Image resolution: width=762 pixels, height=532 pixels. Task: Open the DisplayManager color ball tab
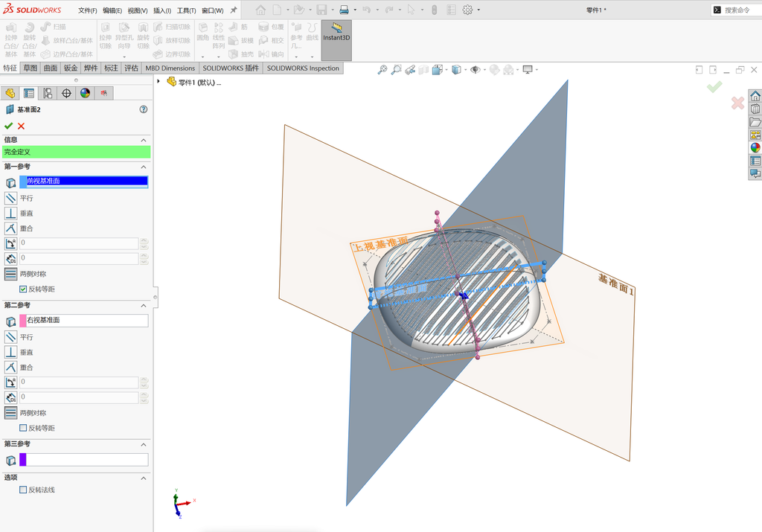click(x=85, y=93)
